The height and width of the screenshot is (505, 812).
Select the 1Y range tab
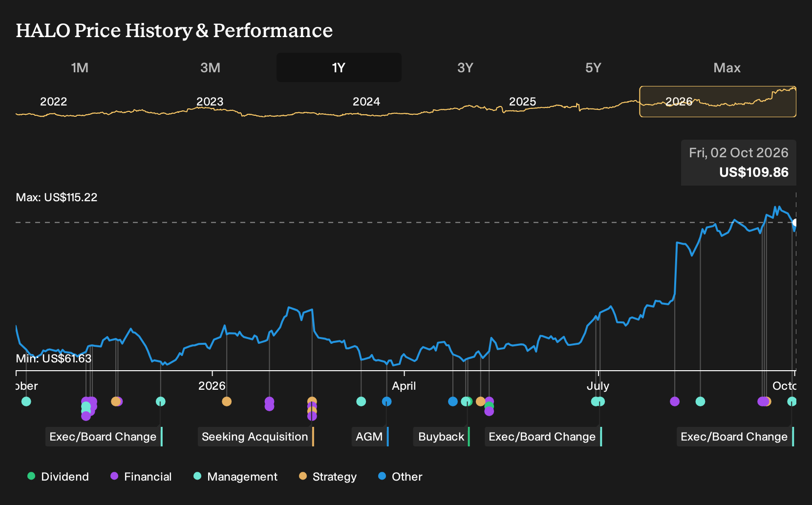[x=339, y=67]
